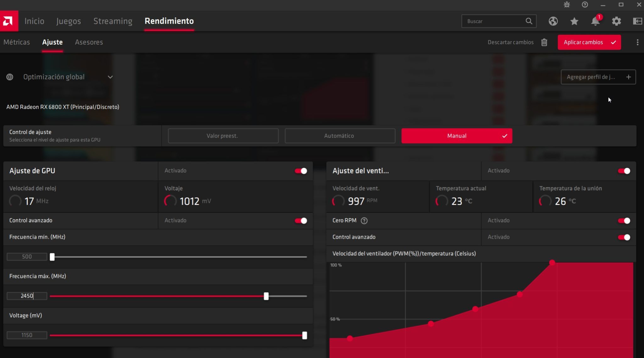Close the Radeon Software window
Screen dimensions: 644x358
pyautogui.click(x=639, y=5)
